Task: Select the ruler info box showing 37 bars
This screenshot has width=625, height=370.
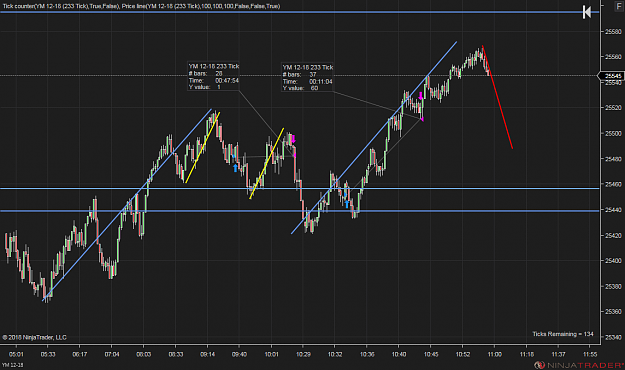Action: click(307, 77)
